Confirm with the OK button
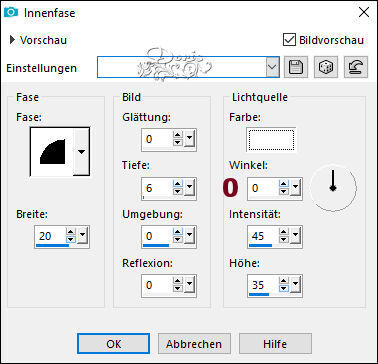Image resolution: width=378 pixels, height=364 pixels. [113, 344]
